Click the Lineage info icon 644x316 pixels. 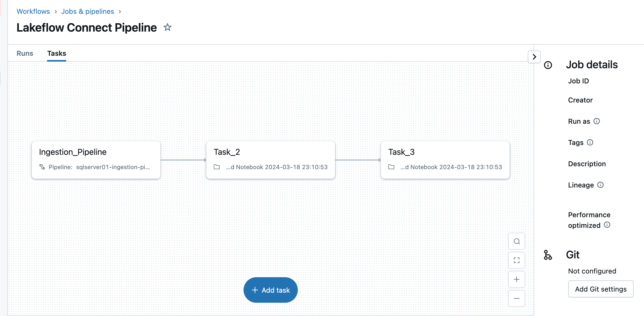coord(600,185)
